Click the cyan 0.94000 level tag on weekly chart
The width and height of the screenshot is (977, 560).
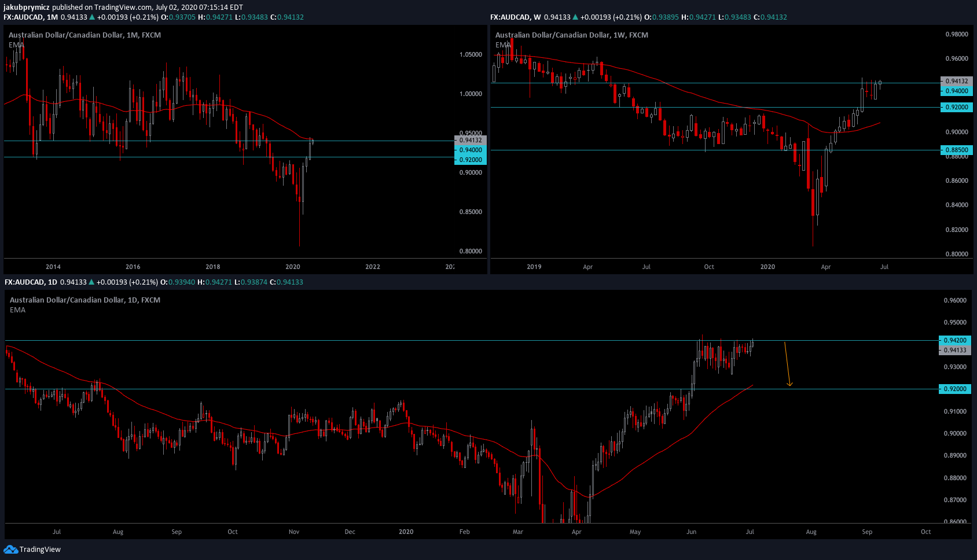click(x=957, y=91)
